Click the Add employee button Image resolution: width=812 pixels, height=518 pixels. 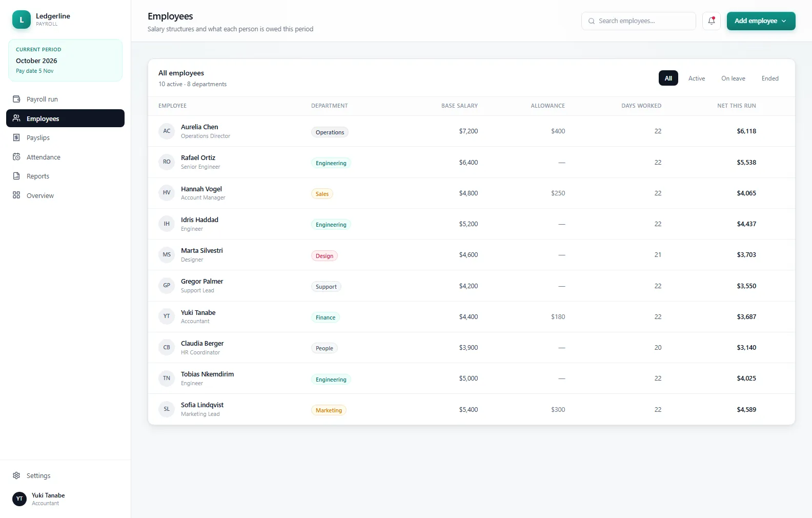point(761,21)
